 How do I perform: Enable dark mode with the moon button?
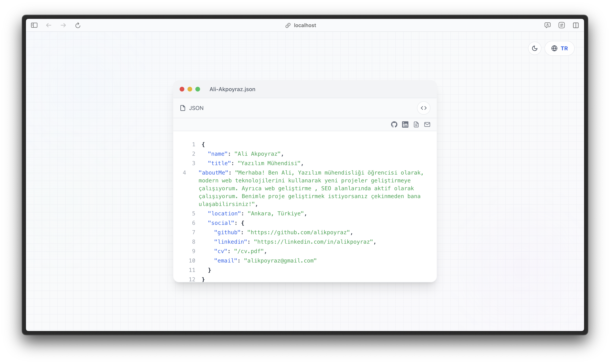click(535, 48)
